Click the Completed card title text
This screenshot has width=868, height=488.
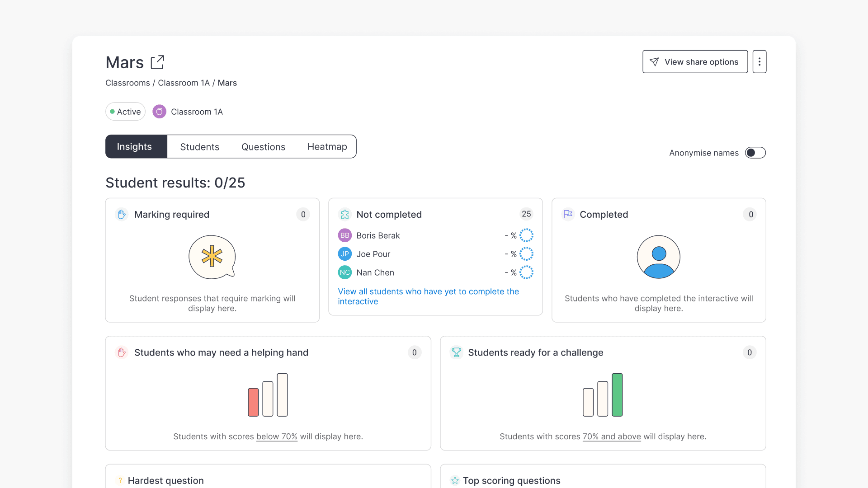pyautogui.click(x=604, y=214)
